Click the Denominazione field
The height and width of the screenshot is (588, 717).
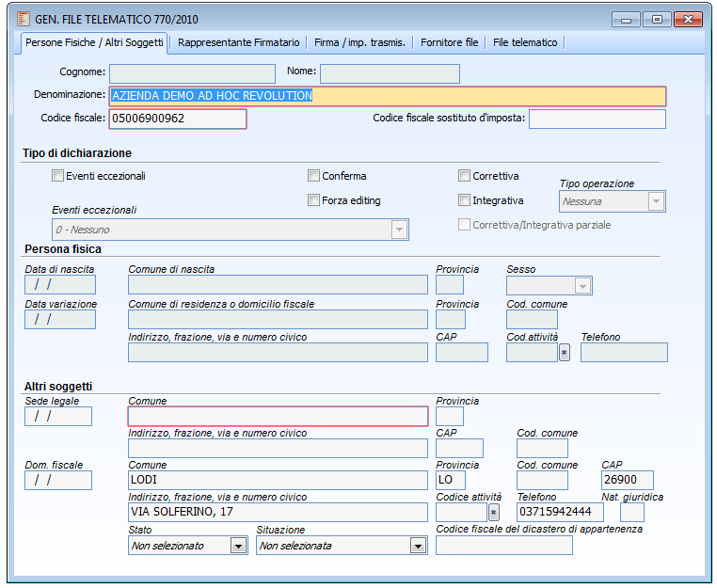coord(388,96)
